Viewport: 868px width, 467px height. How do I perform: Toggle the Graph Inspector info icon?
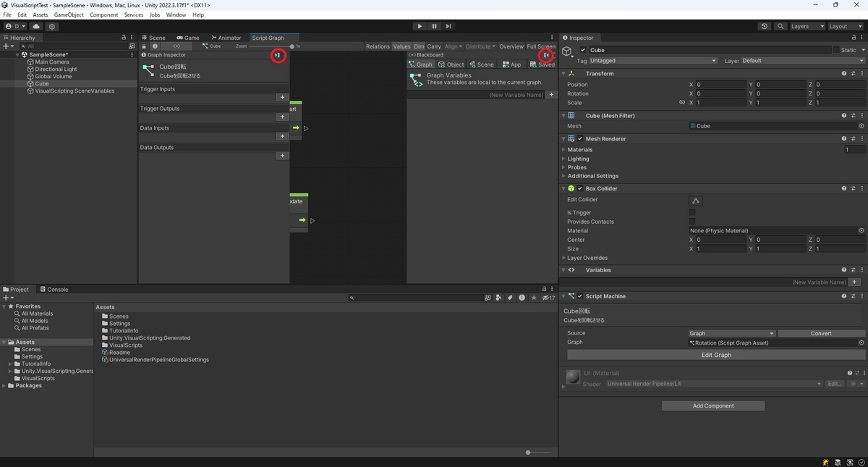(x=155, y=46)
